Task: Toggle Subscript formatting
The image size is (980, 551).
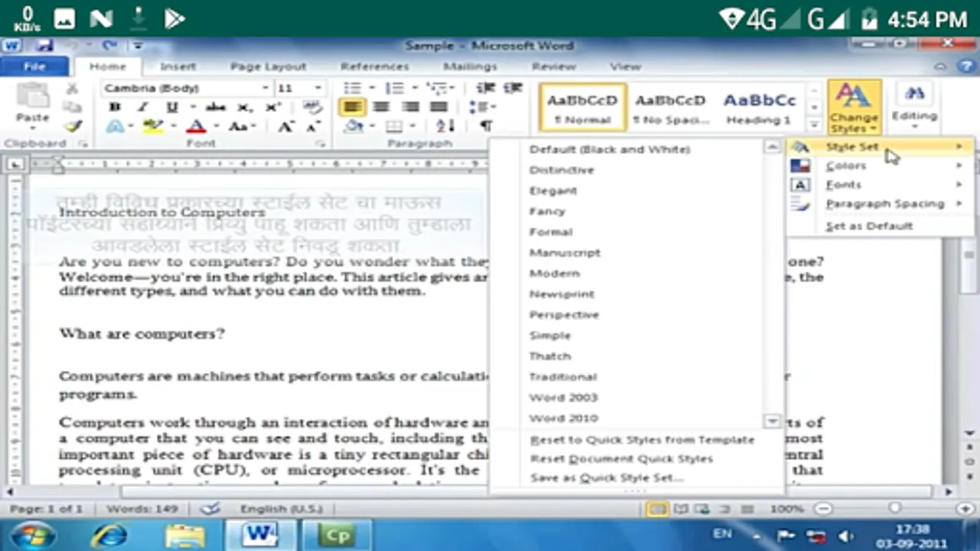Action: tap(244, 107)
